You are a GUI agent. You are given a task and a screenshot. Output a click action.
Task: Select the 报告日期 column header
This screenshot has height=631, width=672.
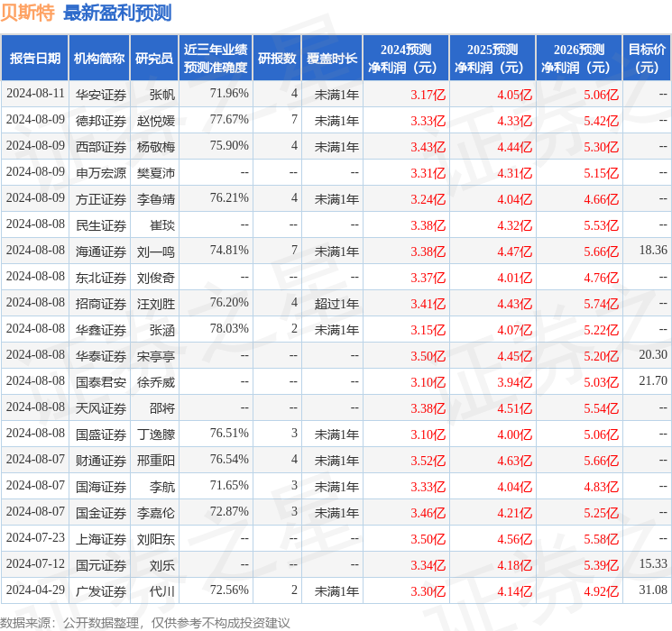click(34, 59)
